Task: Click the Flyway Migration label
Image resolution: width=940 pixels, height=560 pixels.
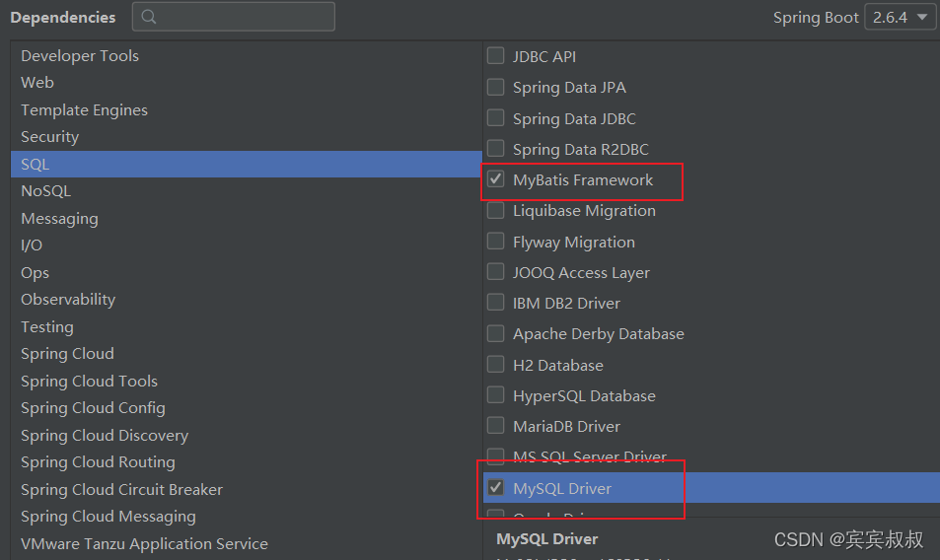Action: [574, 243]
